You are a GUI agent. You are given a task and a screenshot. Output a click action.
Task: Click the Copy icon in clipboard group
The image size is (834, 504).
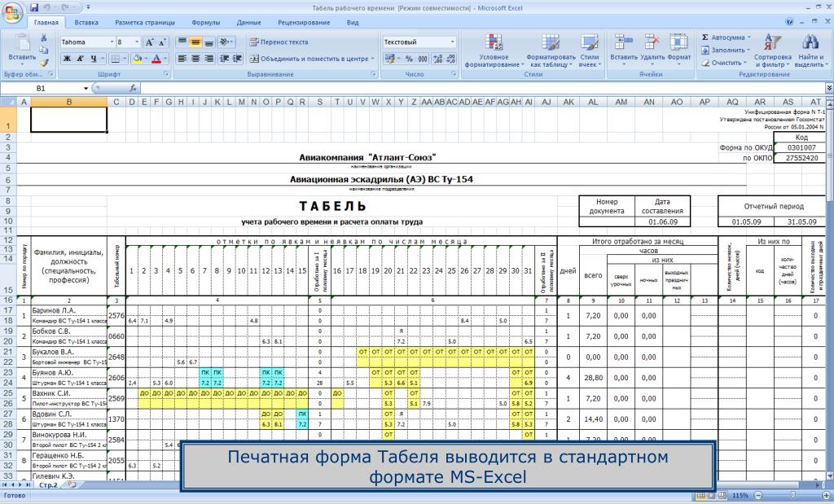pyautogui.click(x=44, y=50)
